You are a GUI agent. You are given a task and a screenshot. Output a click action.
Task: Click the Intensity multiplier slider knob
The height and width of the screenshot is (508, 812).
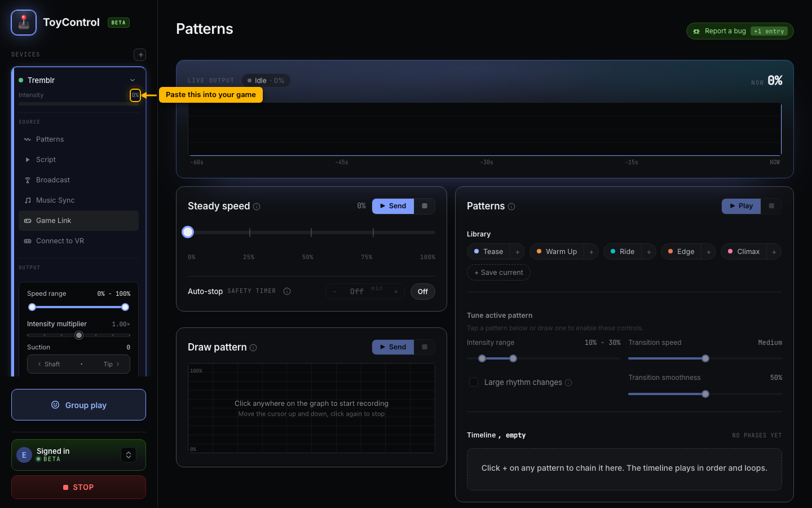[x=79, y=335]
